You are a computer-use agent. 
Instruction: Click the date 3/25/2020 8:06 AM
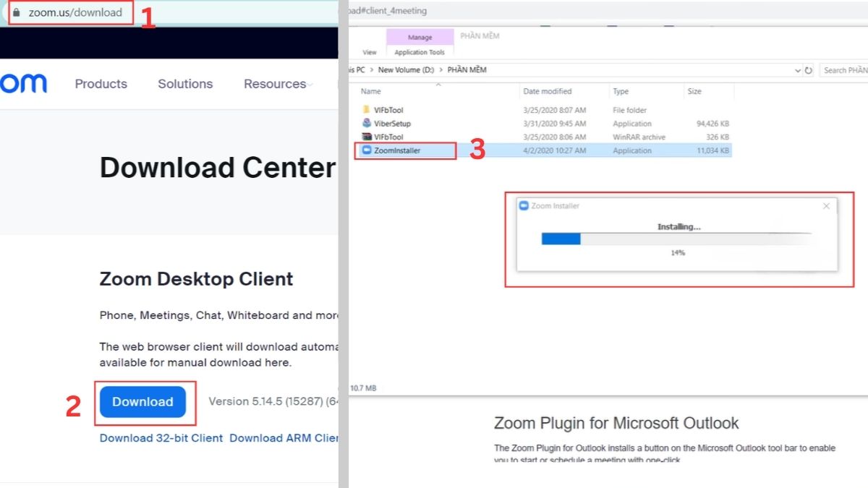(x=555, y=137)
